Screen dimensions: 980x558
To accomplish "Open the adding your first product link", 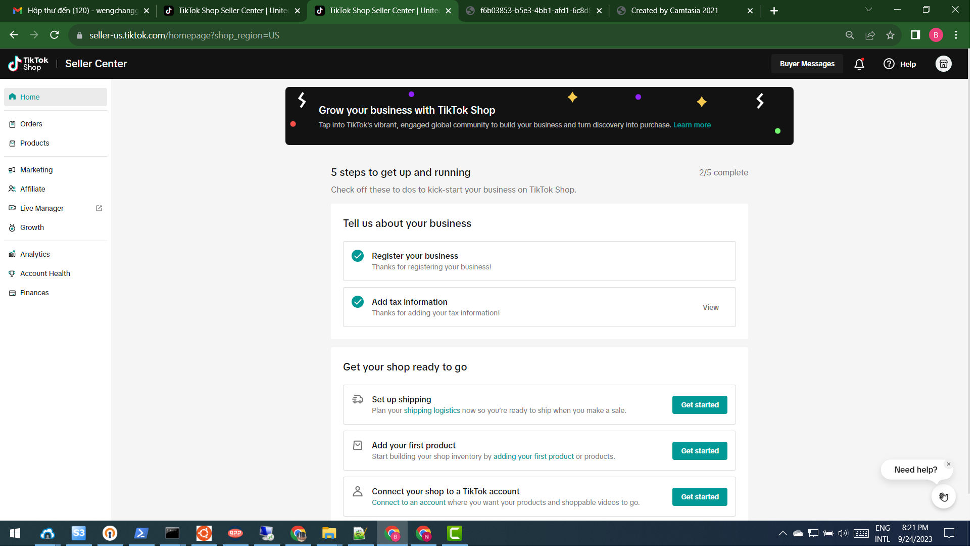I will coord(533,456).
